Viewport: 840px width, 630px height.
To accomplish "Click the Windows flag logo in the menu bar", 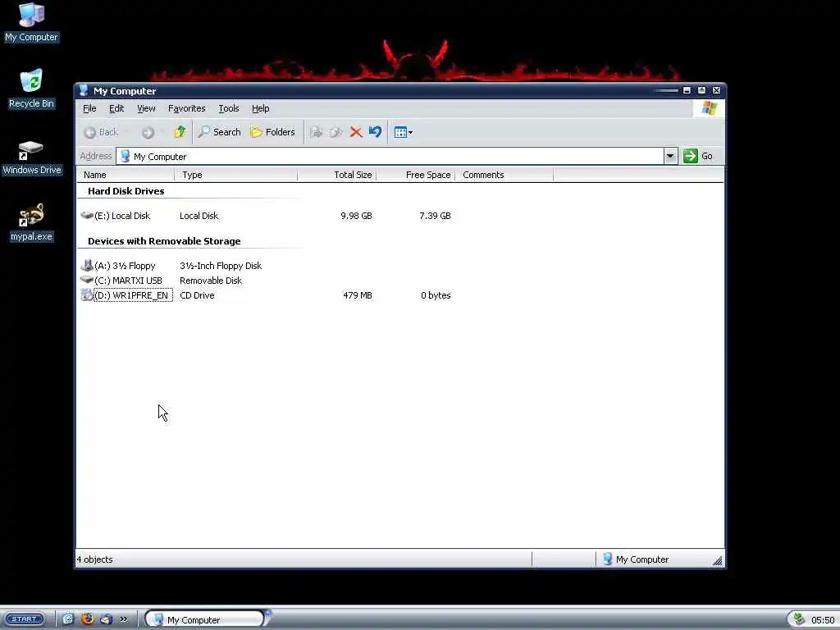I will point(710,108).
